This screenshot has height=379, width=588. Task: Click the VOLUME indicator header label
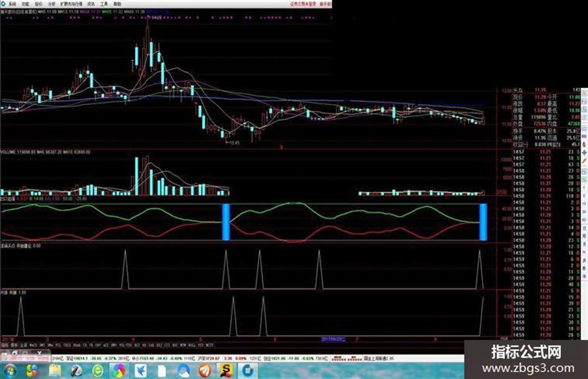coord(8,152)
